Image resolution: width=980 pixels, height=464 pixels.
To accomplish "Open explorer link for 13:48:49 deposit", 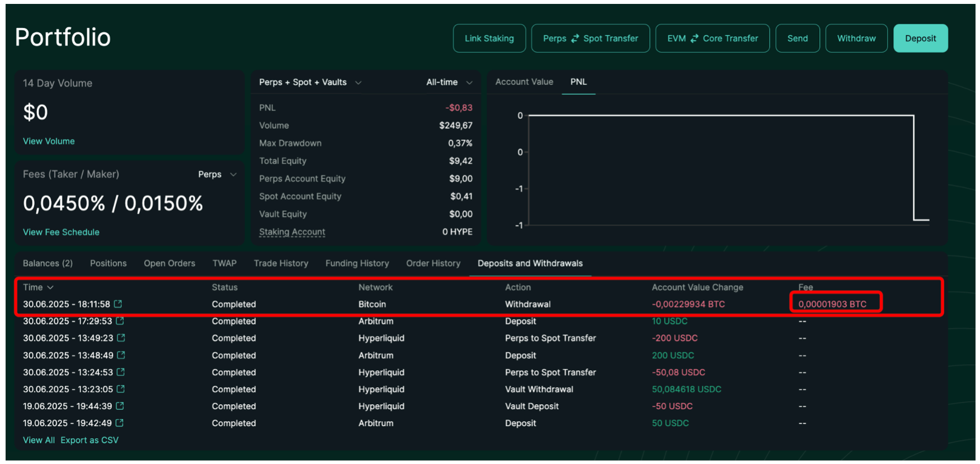I will pos(121,356).
